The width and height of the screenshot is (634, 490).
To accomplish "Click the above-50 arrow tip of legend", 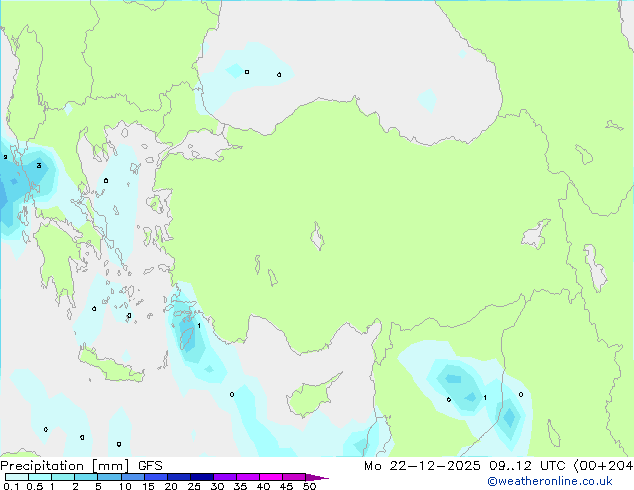I will (317, 477).
